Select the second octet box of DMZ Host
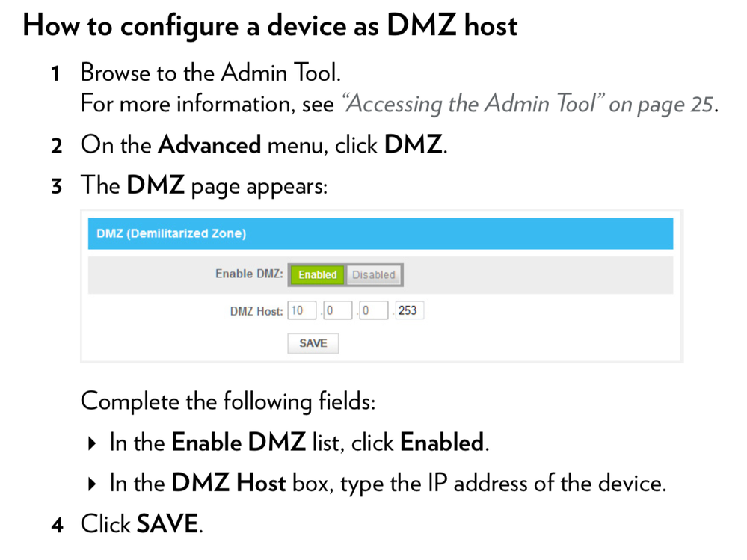747x560 pixels. tap(337, 310)
